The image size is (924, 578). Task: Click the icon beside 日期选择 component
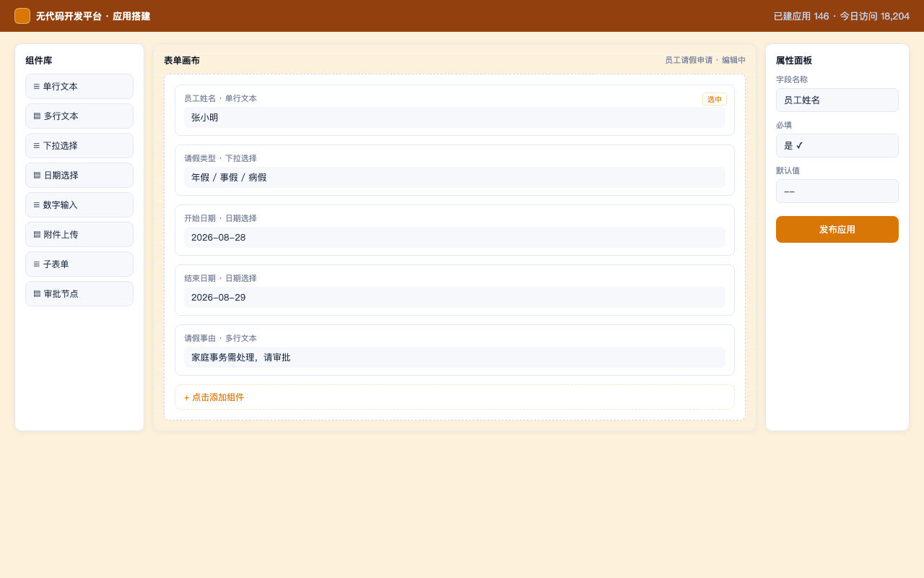click(x=37, y=175)
